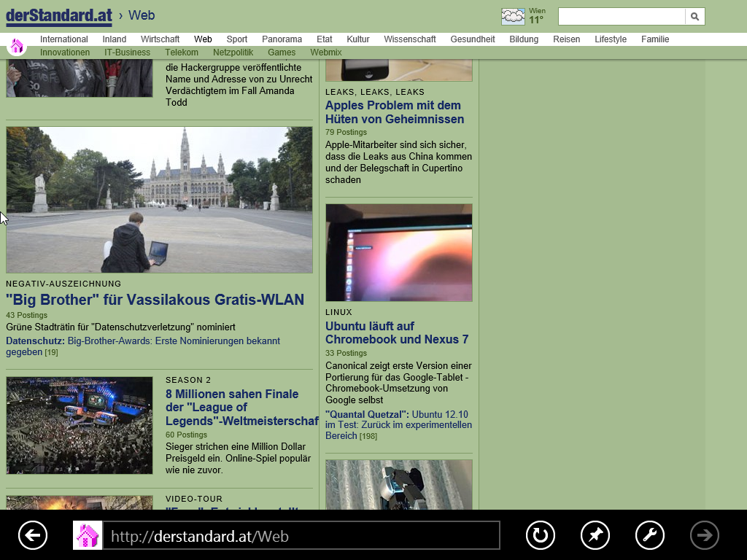Click the Ubuntu tablet screen thumbnail
This screenshot has width=747, height=560.
[399, 252]
